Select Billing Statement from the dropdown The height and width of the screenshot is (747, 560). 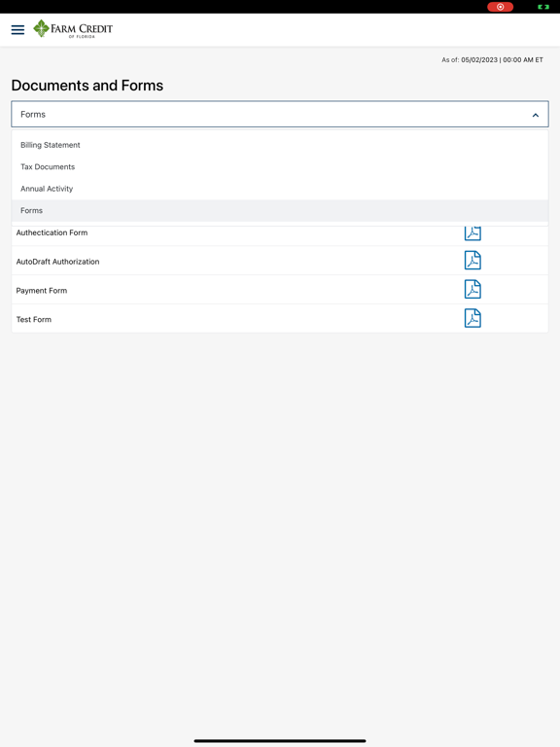(280, 145)
